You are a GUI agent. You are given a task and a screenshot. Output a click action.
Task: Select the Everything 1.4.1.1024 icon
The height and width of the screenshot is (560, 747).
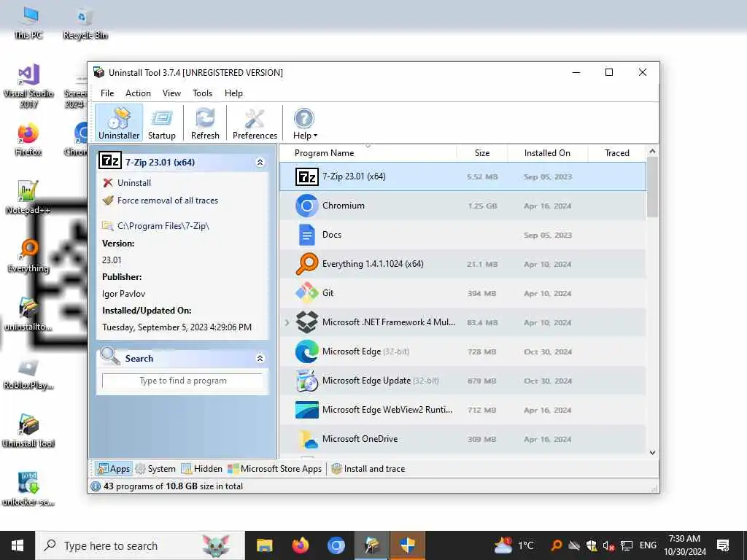[x=307, y=264]
